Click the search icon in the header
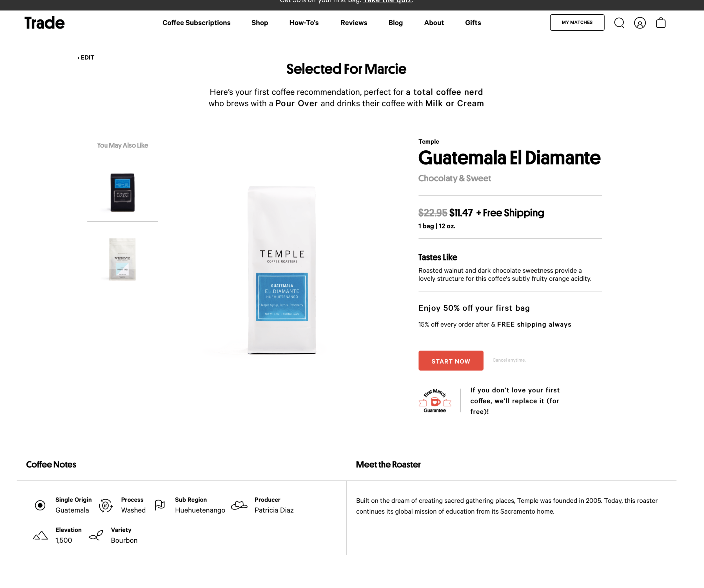This screenshot has height=588, width=704. coord(619,23)
